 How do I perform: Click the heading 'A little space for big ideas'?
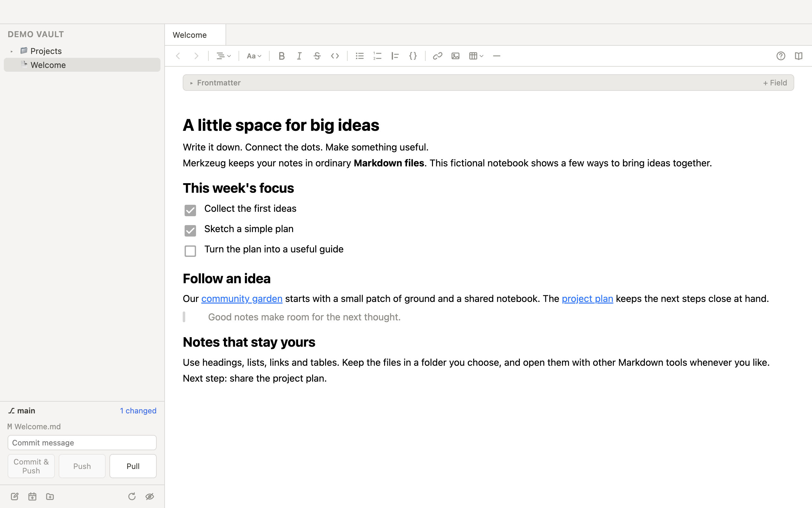point(281,125)
